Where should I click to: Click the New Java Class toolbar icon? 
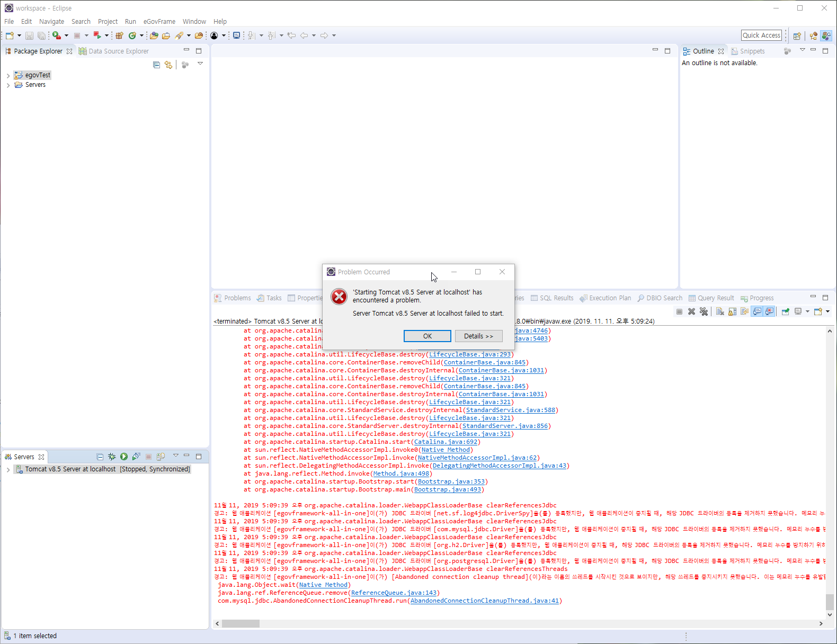(132, 35)
